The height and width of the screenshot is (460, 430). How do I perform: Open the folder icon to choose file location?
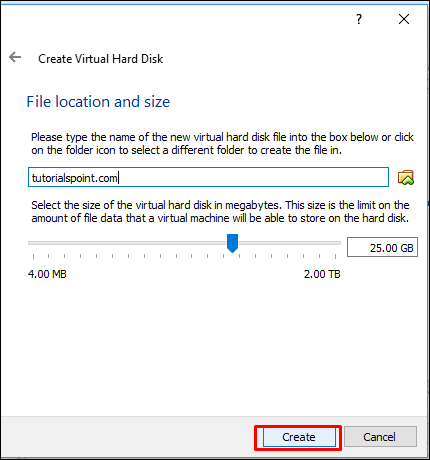pyautogui.click(x=406, y=177)
